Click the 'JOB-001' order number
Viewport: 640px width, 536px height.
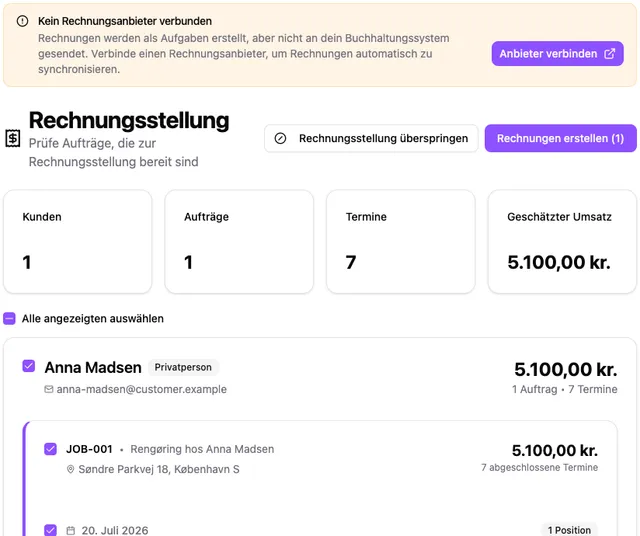point(89,449)
